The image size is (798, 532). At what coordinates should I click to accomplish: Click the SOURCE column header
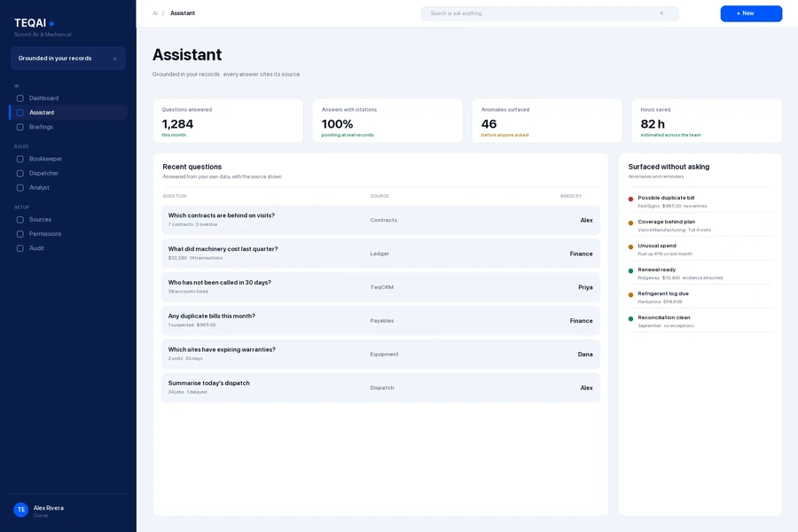pyautogui.click(x=379, y=196)
